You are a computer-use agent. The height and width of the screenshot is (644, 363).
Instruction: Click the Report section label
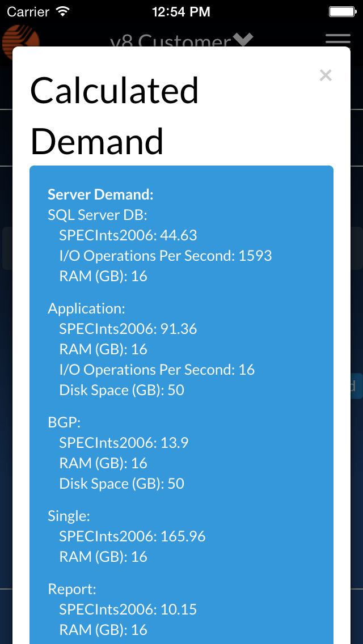tap(72, 590)
